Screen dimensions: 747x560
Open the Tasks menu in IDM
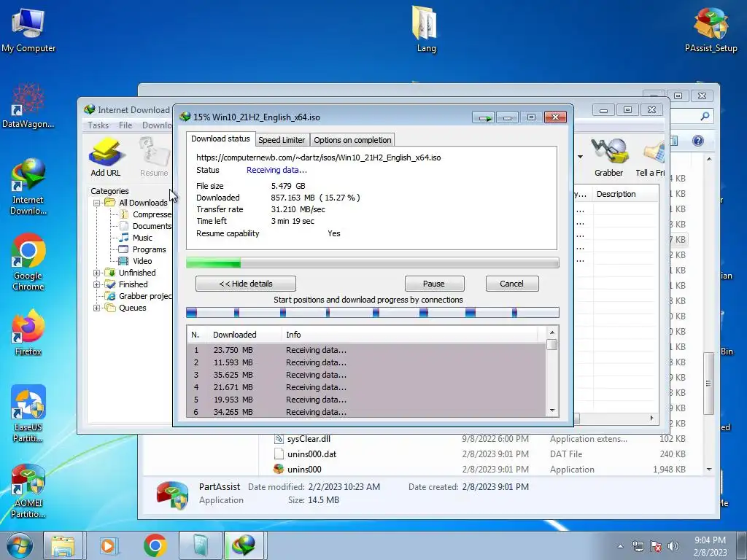click(x=98, y=125)
